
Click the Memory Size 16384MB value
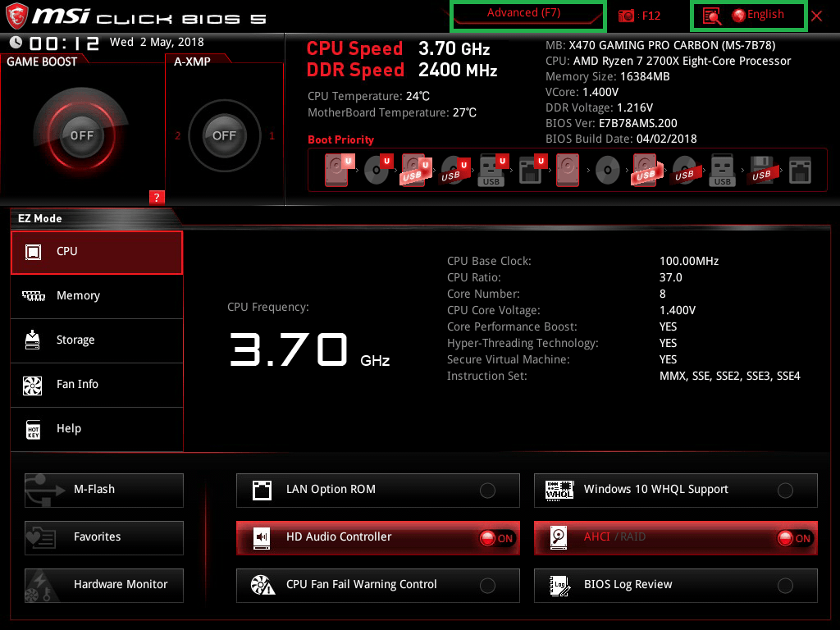click(x=645, y=76)
